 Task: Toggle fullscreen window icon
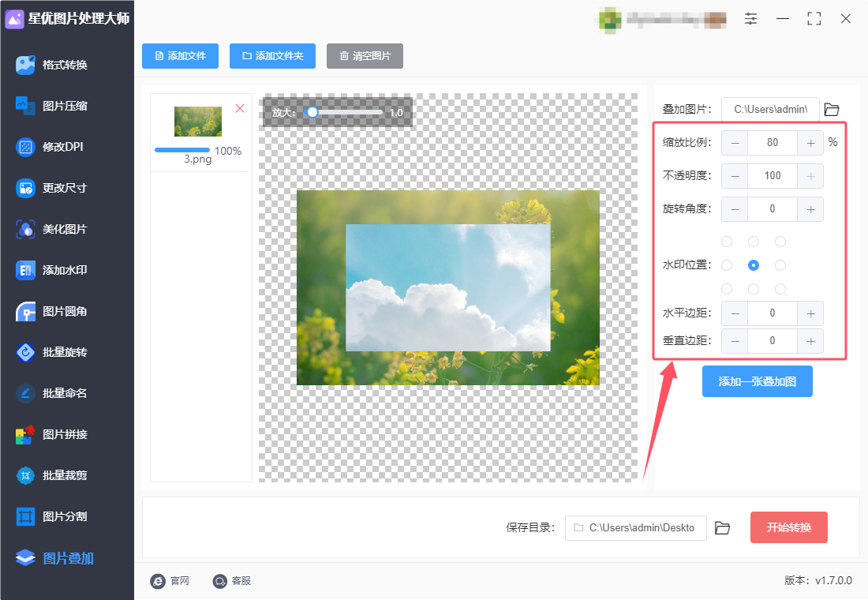(x=814, y=19)
